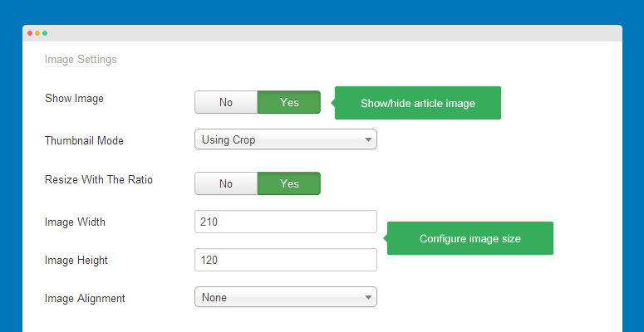
Task: Set Show Image to Yes
Action: (x=289, y=102)
